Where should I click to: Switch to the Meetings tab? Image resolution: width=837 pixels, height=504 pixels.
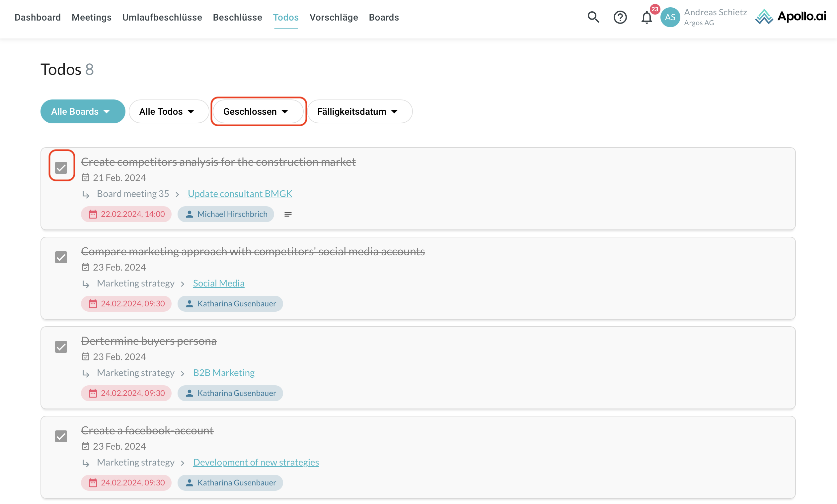tap(91, 17)
